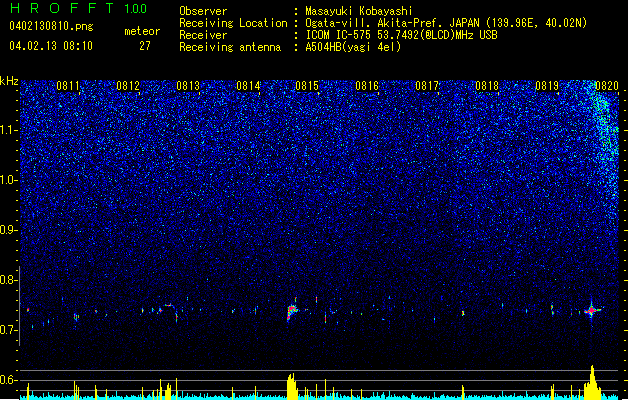Click the 0812 time marker
Image resolution: width=629 pixels, height=400 pixels.
click(128, 85)
